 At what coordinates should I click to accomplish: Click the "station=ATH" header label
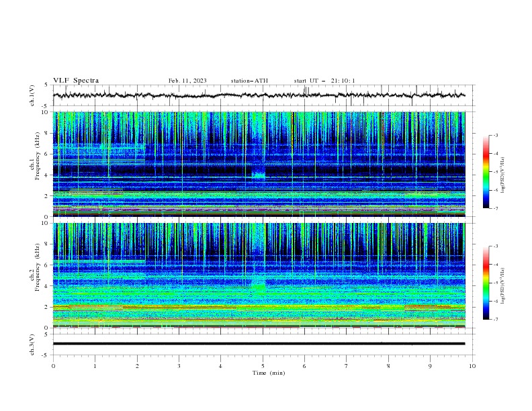(249, 81)
